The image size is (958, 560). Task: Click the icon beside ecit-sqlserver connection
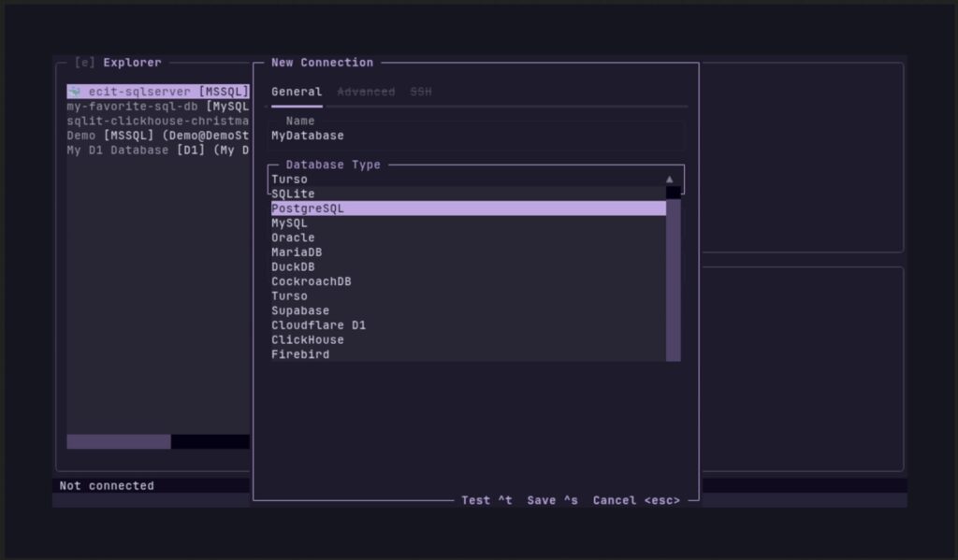coord(75,93)
